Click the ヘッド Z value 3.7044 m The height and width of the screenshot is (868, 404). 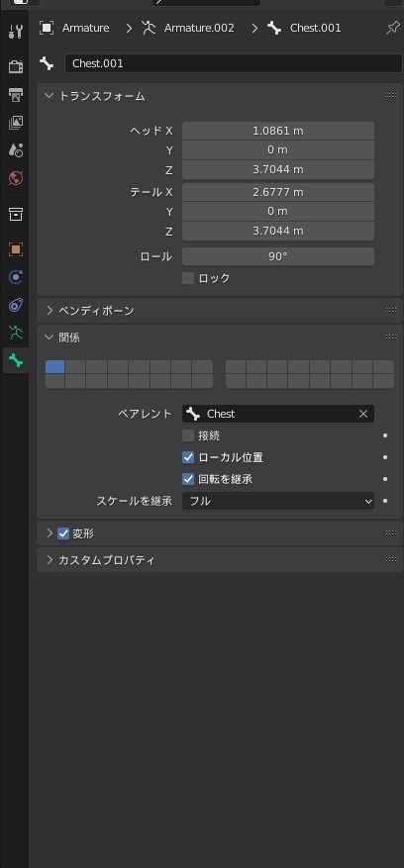(277, 169)
